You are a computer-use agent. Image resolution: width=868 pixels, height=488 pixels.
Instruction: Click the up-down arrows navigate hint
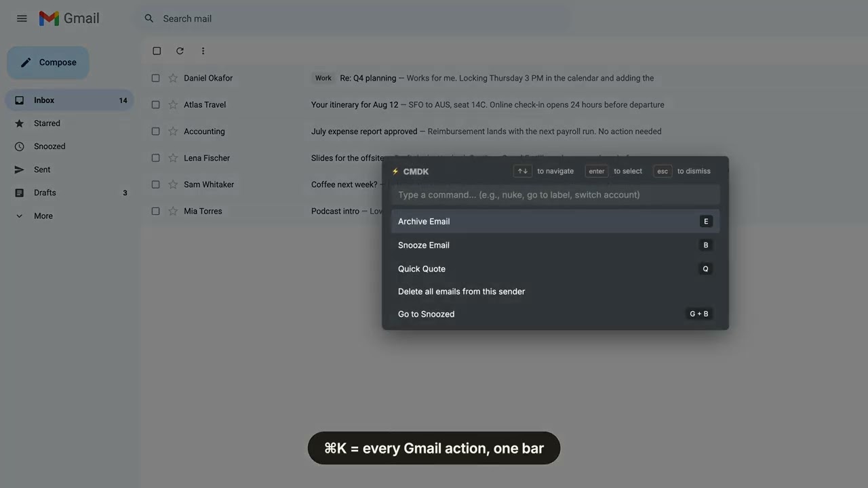[522, 171]
